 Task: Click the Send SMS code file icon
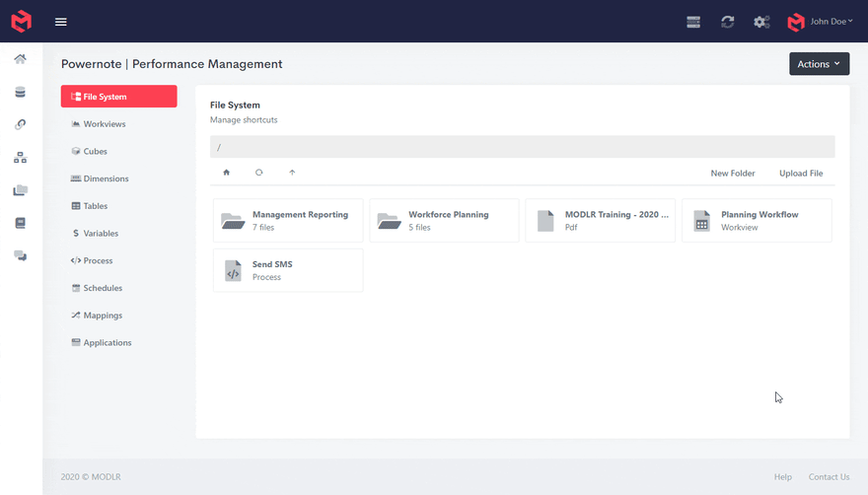pyautogui.click(x=233, y=271)
